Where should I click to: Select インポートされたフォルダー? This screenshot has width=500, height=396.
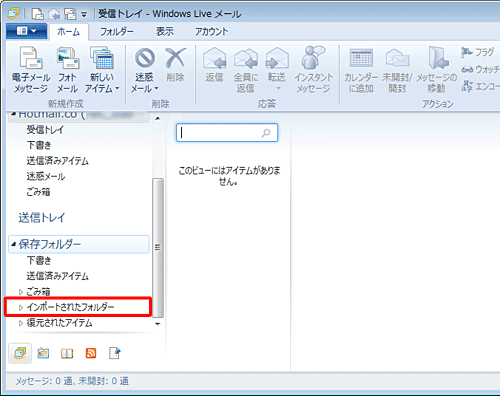[x=70, y=307]
